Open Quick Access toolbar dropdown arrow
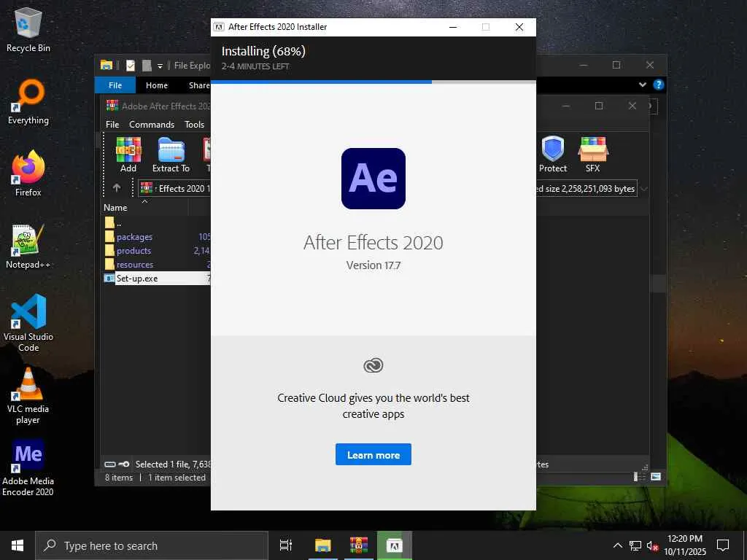The image size is (747, 560). click(x=160, y=66)
